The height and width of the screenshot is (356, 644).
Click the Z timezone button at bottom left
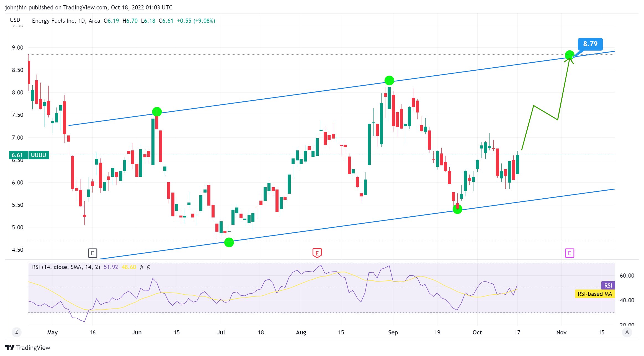pyautogui.click(x=17, y=332)
